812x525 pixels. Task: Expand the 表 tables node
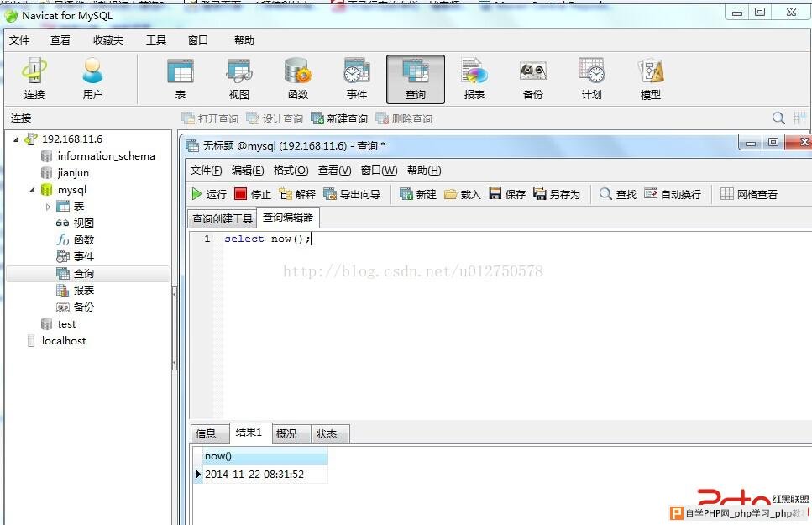click(x=48, y=207)
